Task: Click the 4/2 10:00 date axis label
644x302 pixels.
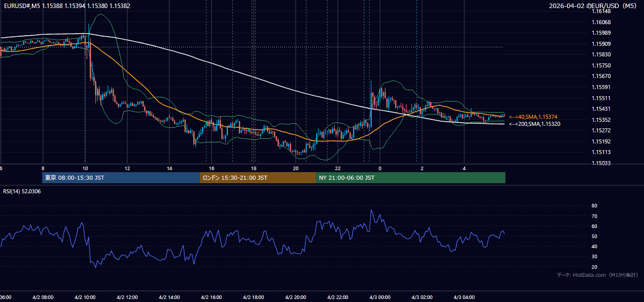Action: (85, 297)
